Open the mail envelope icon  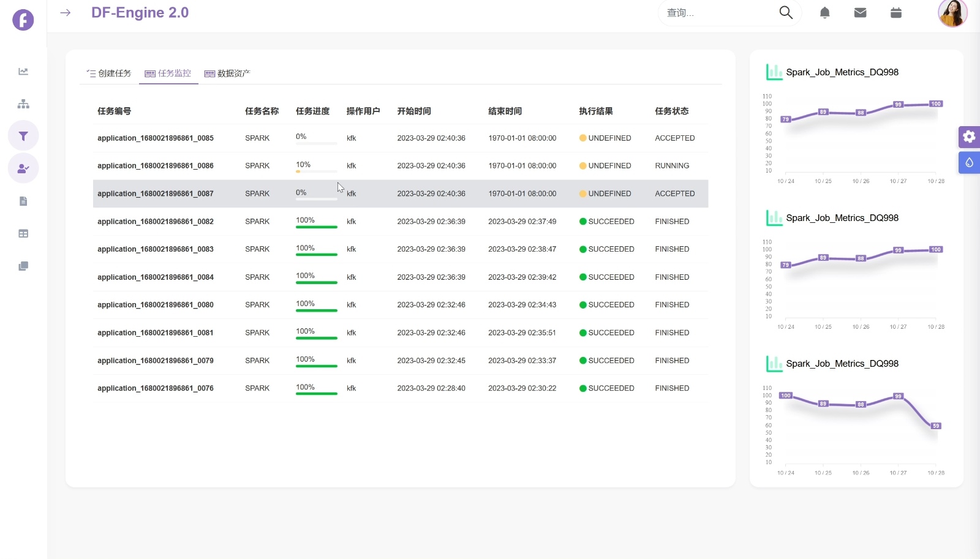pos(860,13)
